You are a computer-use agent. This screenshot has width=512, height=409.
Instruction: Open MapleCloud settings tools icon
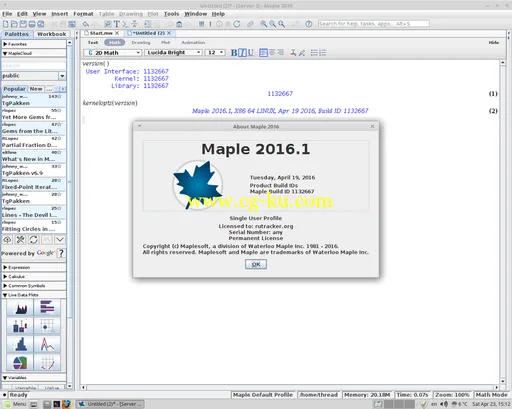(x=21, y=240)
